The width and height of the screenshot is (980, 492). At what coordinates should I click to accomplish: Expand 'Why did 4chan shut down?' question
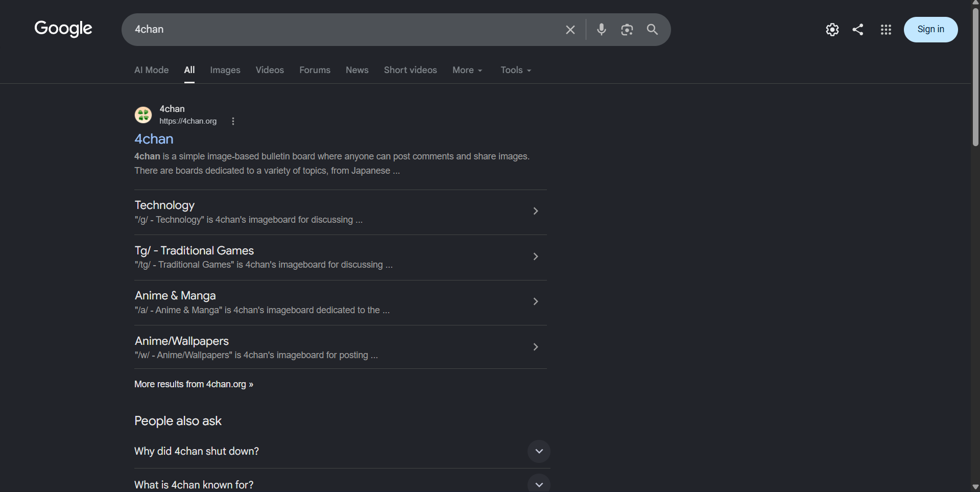(x=539, y=451)
